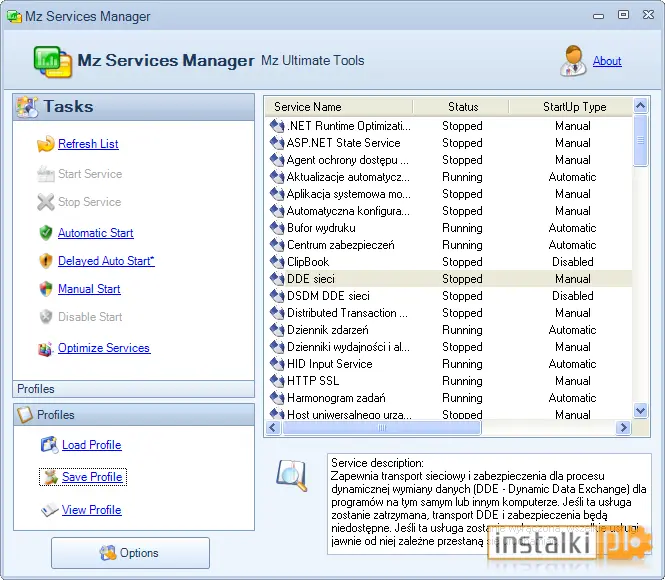Click inside the Service description text box
Image resolution: width=665 pixels, height=580 pixels.
(x=489, y=504)
